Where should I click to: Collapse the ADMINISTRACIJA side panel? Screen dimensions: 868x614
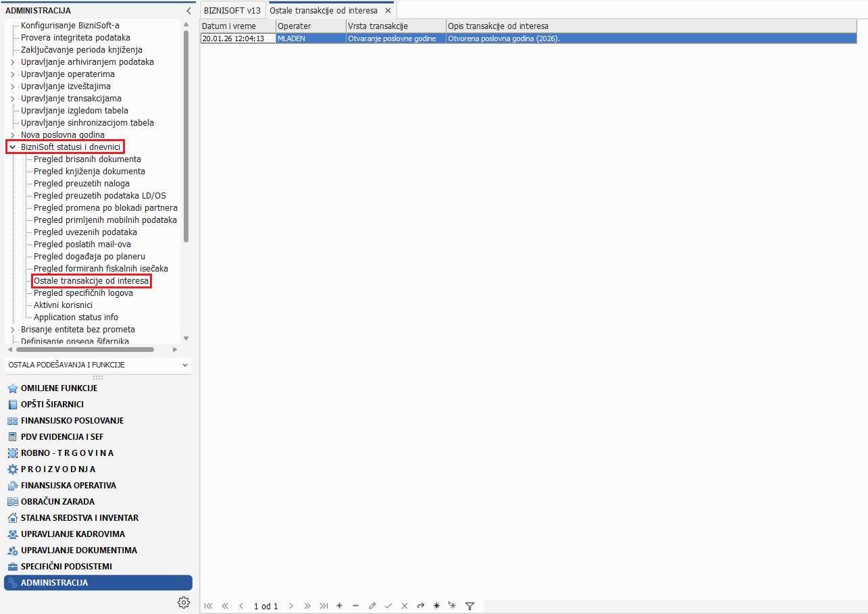tap(188, 11)
